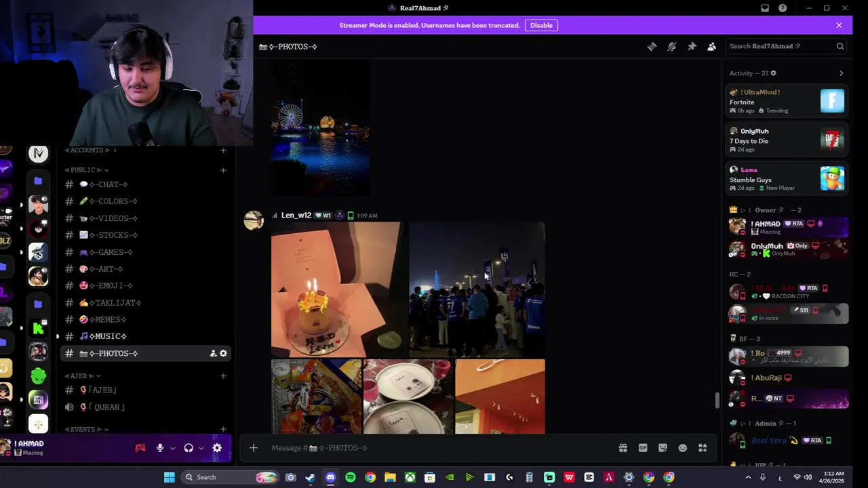Edit PHOTOS channel gear icon
Image resolution: width=868 pixels, height=488 pixels.
[223, 353]
